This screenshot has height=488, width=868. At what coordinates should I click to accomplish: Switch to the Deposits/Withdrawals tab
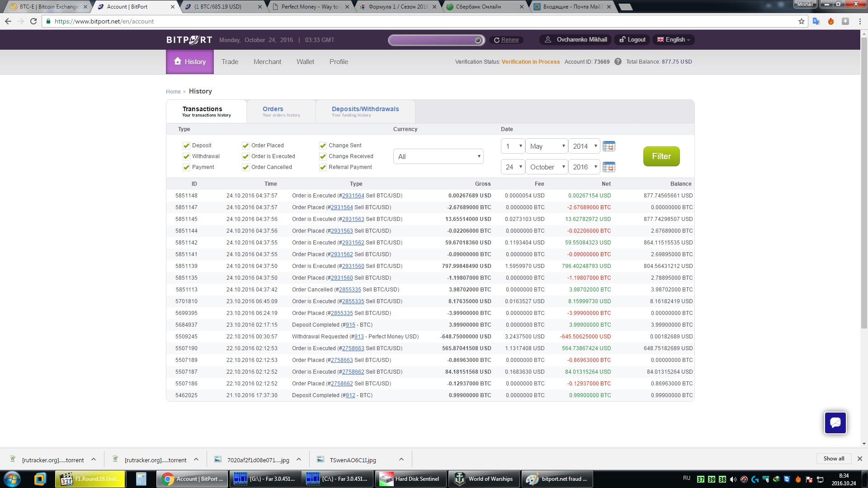click(x=365, y=112)
